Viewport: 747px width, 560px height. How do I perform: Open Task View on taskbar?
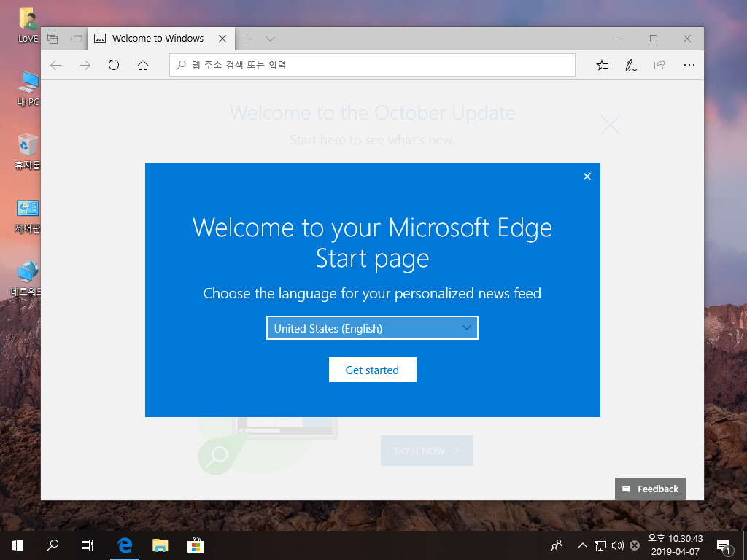coord(88,545)
